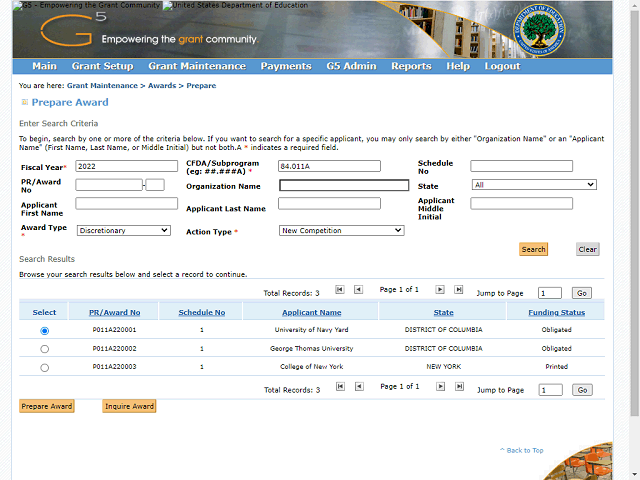Click applicant George Thomas University
The height and width of the screenshot is (480, 640).
tap(311, 349)
